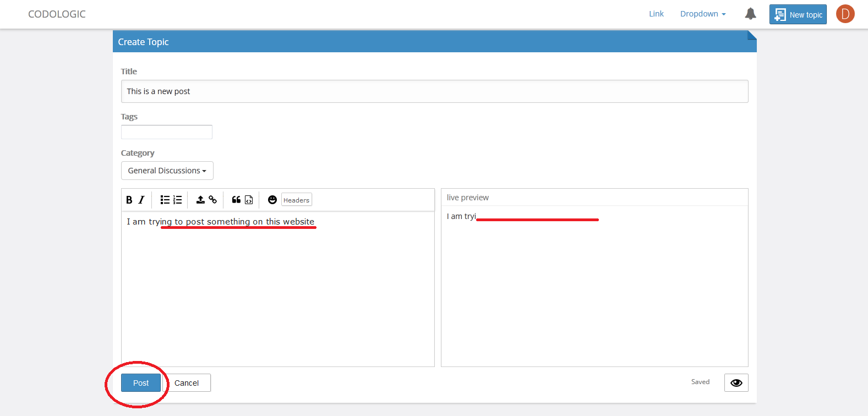868x416 pixels.
Task: Submit the topic with Post button
Action: 141,382
